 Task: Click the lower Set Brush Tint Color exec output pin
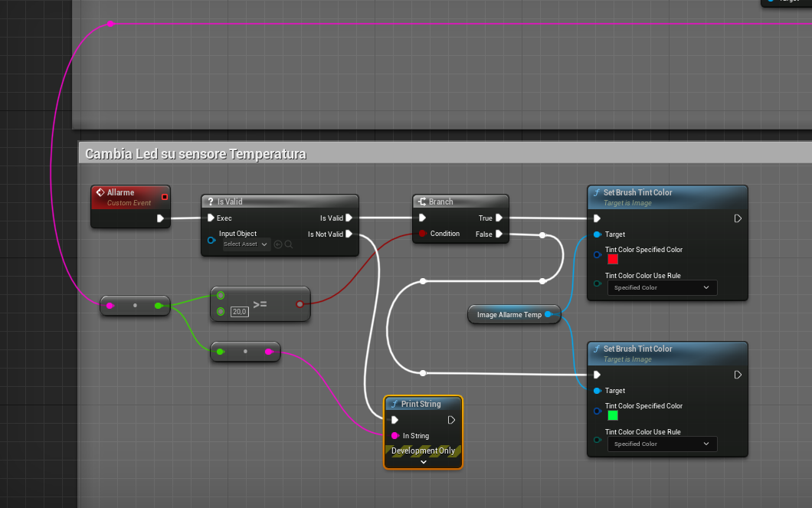[x=738, y=375]
